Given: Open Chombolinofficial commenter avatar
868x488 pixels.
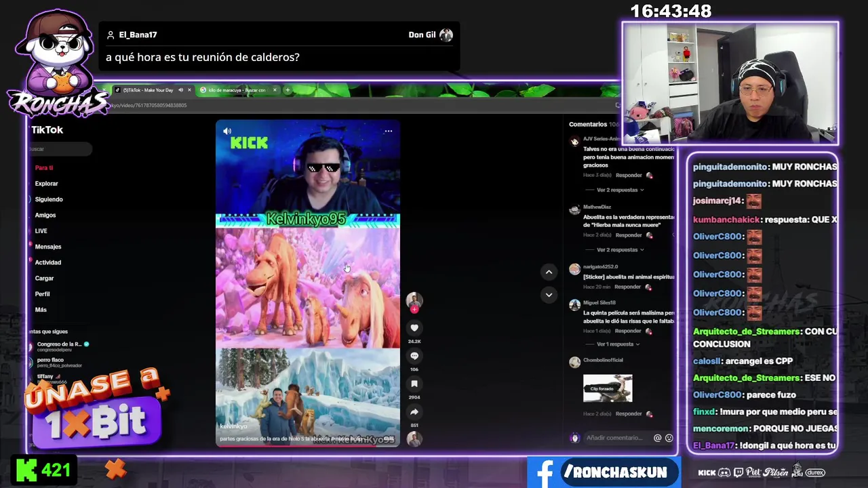Looking at the screenshot, I should click(x=574, y=363).
